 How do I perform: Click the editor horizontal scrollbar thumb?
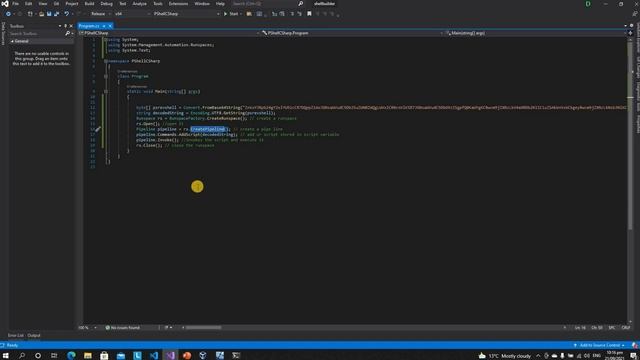pos(203,327)
